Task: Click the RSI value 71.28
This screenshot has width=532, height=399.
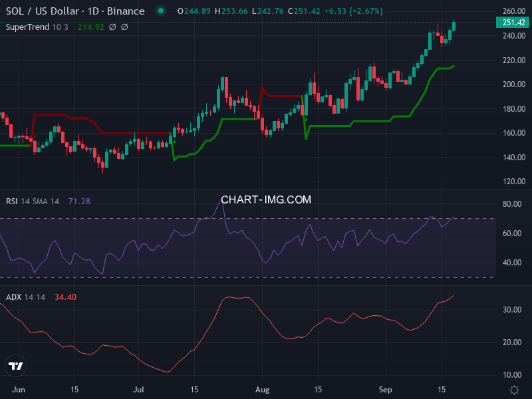Action: (79, 201)
